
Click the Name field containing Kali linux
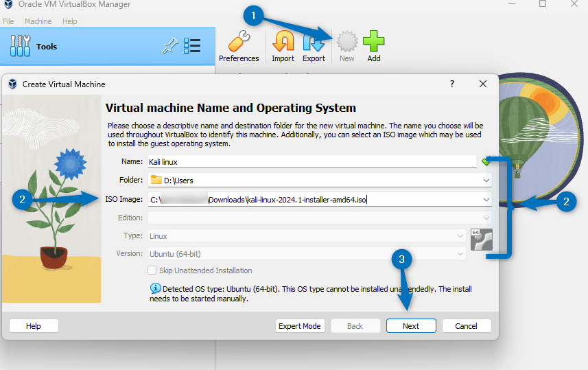coord(312,162)
